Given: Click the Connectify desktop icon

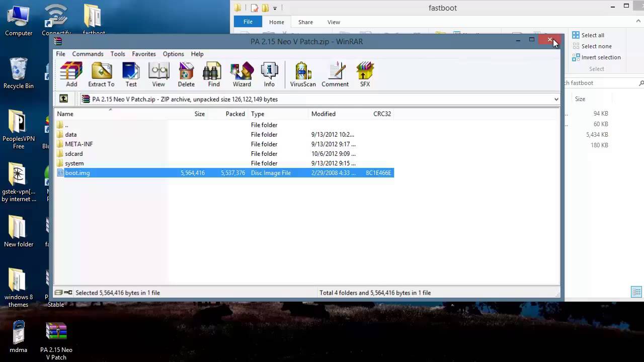Looking at the screenshot, I should click(x=56, y=20).
